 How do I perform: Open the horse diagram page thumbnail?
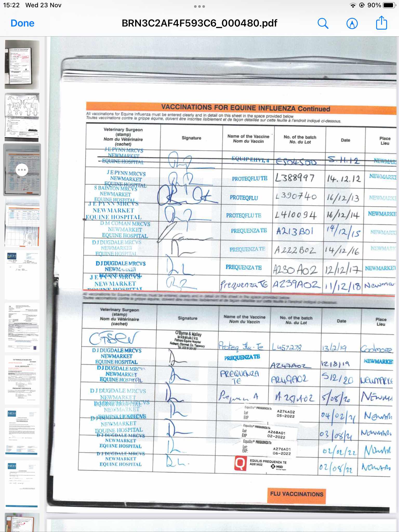pos(22,117)
